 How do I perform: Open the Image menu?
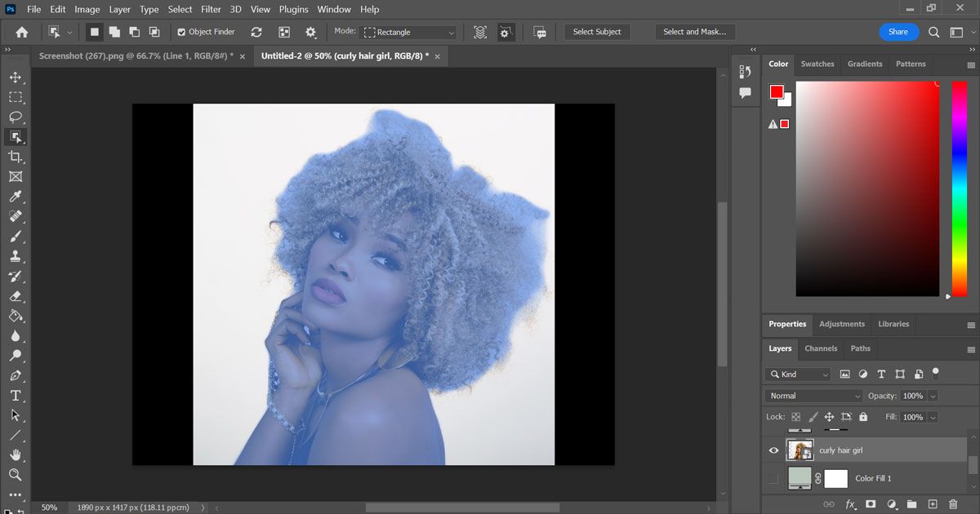87,9
